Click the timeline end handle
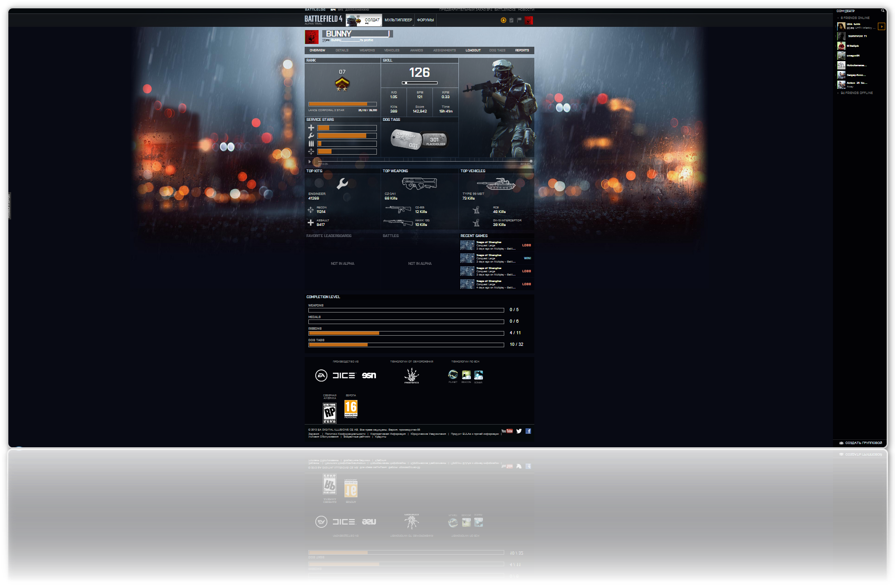The height and width of the screenshot is (588, 895). [531, 161]
